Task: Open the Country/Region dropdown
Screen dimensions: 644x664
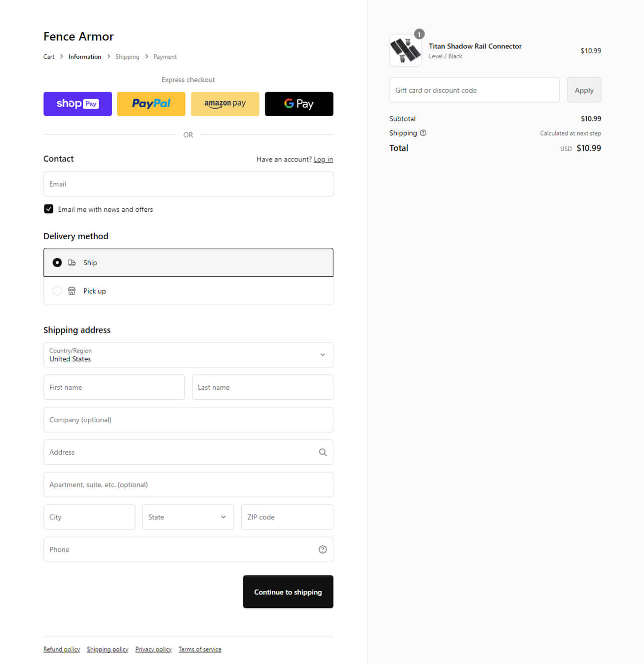Action: 188,355
